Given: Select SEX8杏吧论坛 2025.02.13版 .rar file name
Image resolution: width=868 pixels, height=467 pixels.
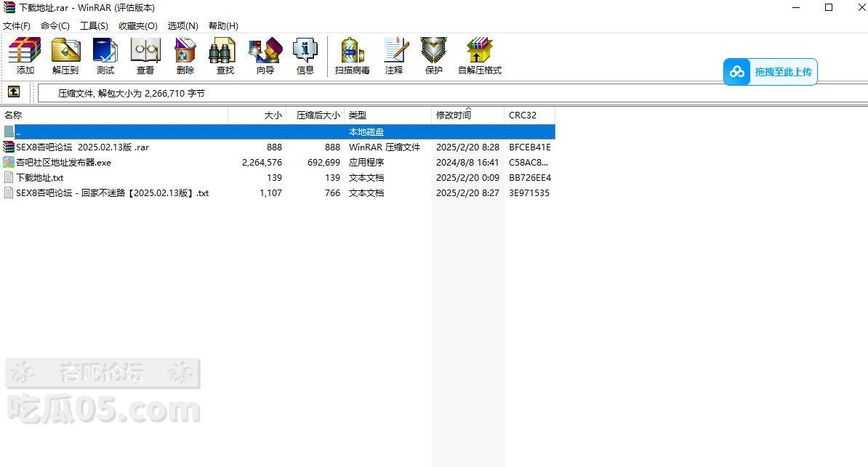Looking at the screenshot, I should click(82, 147).
